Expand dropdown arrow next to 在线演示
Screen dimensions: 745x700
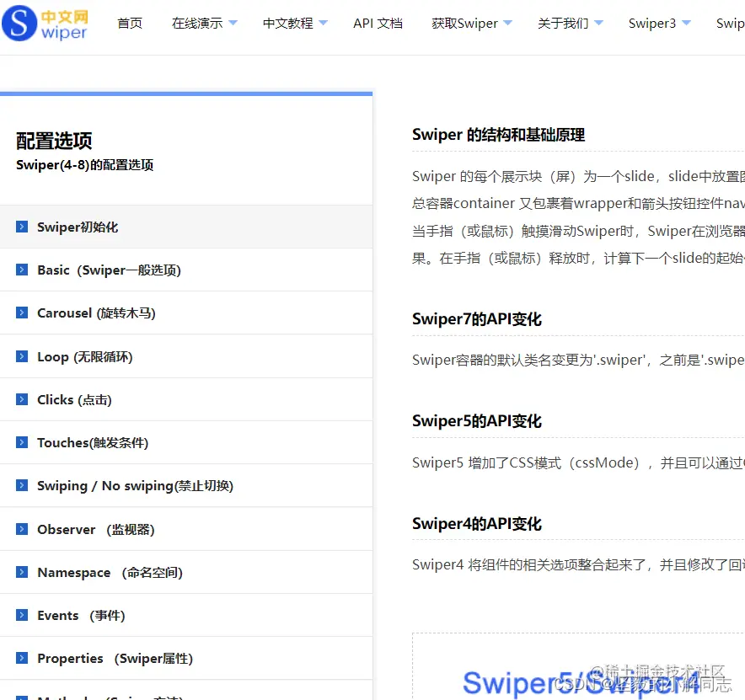pyautogui.click(x=233, y=23)
